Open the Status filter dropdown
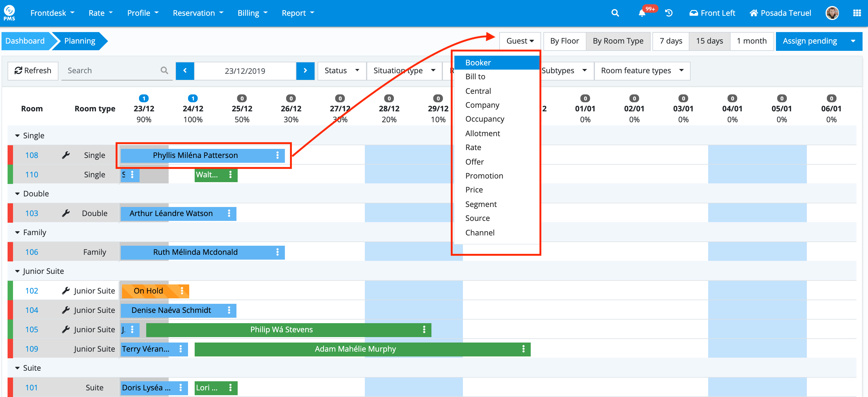 [x=341, y=71]
